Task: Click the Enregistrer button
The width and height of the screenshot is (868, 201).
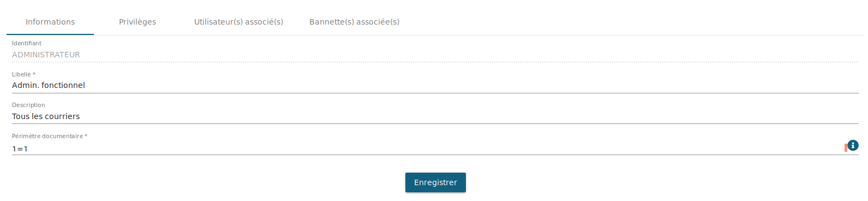Action: [x=435, y=182]
